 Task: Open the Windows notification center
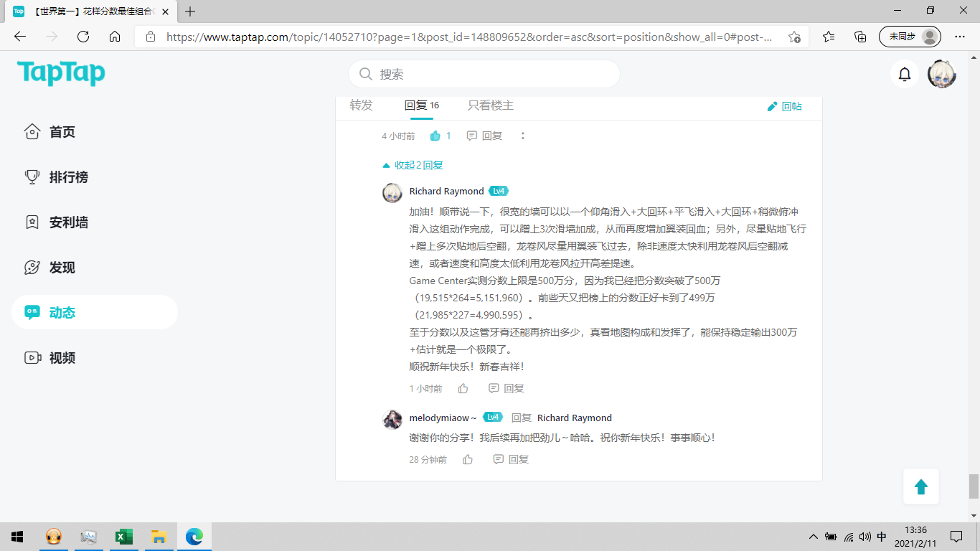tap(956, 537)
